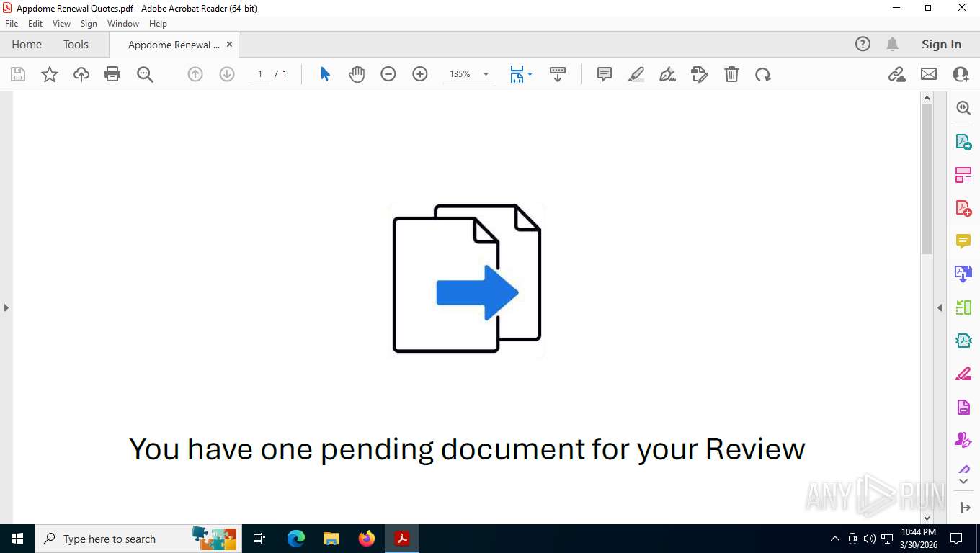Bookmark the document with the star icon
Viewport: 980px width, 553px height.
(50, 74)
